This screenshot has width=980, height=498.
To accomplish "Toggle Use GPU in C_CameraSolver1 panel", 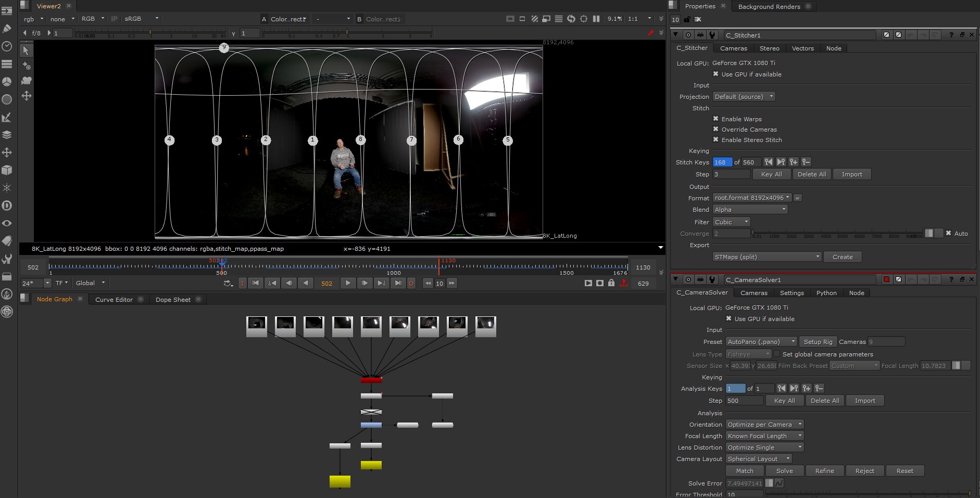I will pos(729,318).
